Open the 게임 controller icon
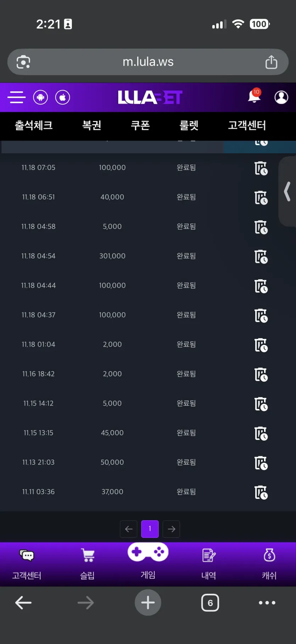 tap(148, 552)
